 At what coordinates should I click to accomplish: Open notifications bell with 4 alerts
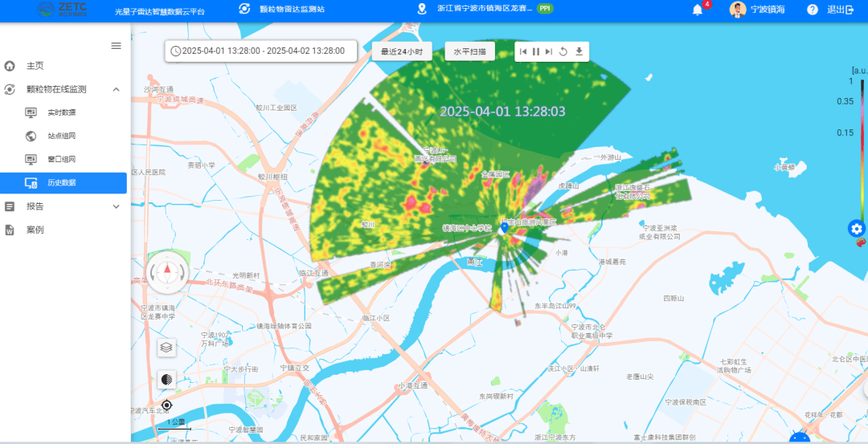click(x=698, y=10)
